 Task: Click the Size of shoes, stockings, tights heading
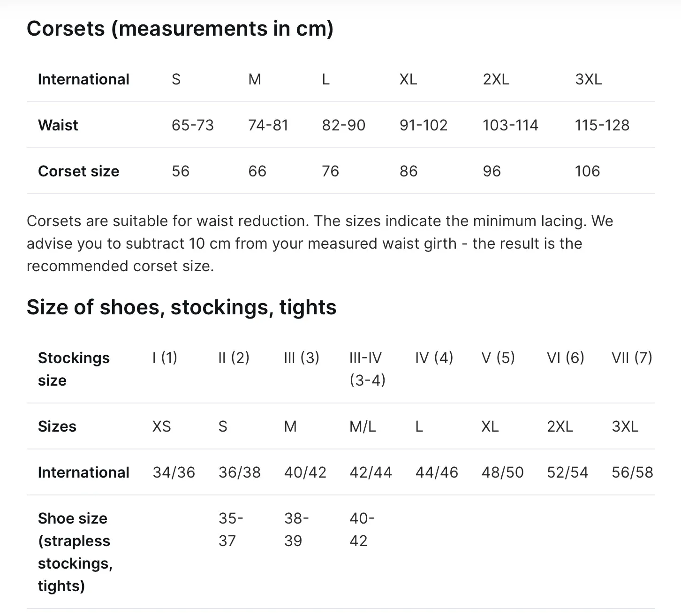coord(182,308)
